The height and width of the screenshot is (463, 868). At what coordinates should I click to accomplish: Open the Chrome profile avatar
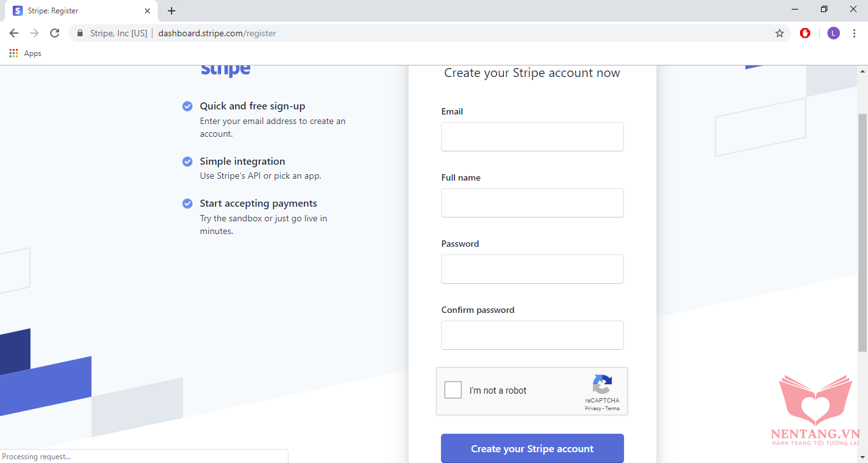tap(833, 33)
